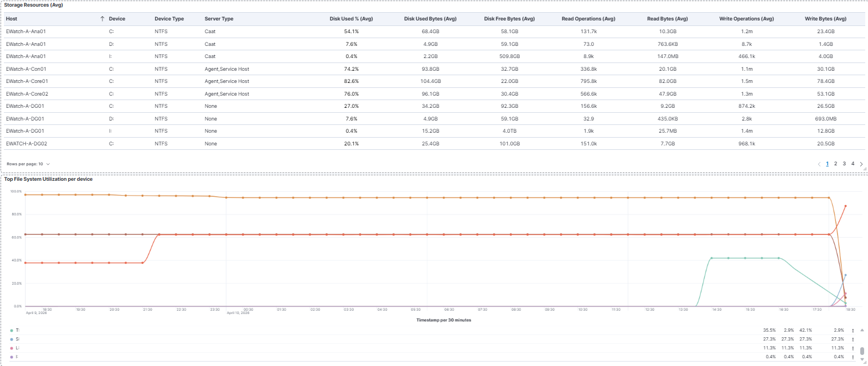Click Storage Resources panel resize handle

pyautogui.click(x=865, y=170)
